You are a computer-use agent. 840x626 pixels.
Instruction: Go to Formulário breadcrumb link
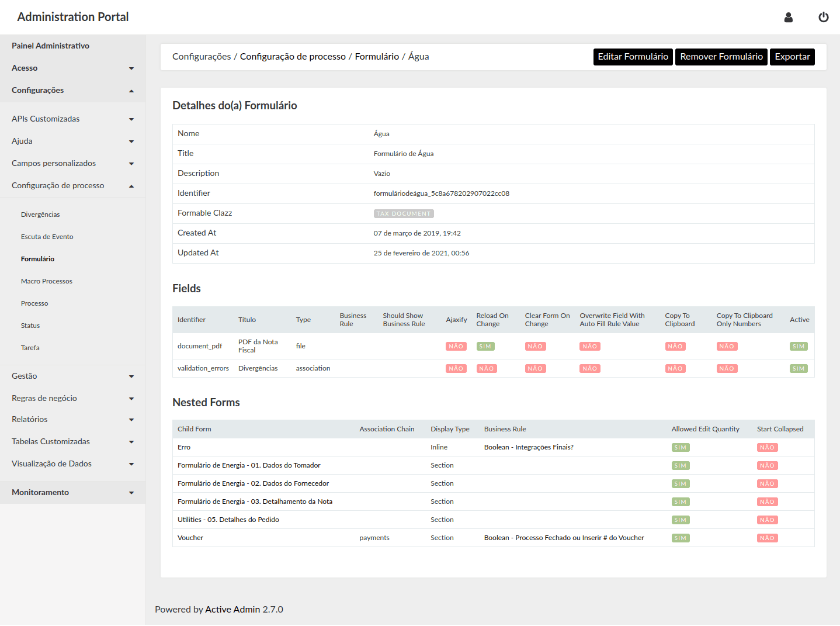[377, 57]
